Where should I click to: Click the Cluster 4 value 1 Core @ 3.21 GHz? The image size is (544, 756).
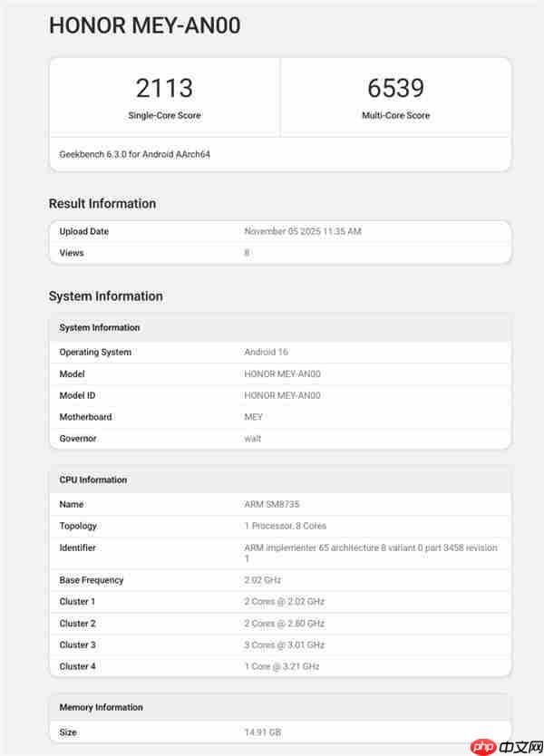tap(282, 666)
